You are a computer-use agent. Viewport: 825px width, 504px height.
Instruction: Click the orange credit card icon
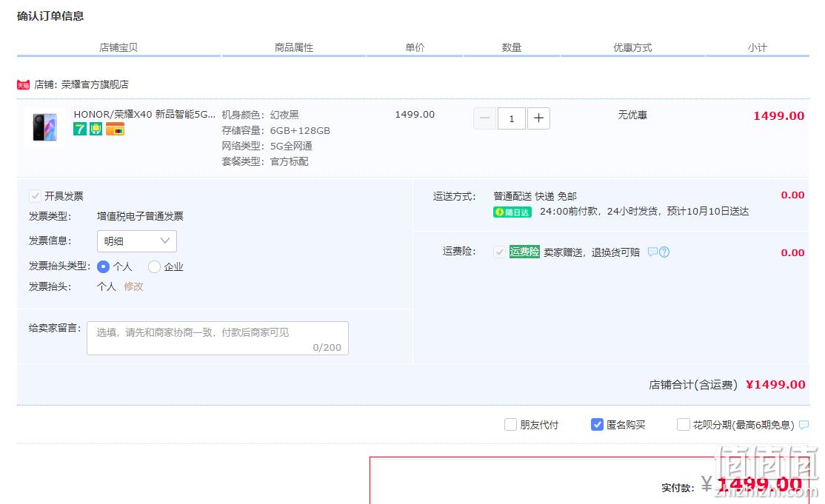tap(116, 129)
